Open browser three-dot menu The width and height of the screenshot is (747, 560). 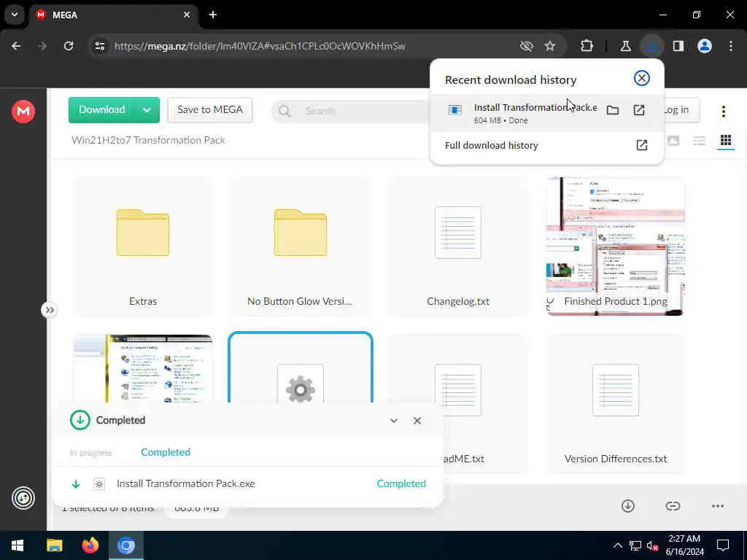coord(731,46)
